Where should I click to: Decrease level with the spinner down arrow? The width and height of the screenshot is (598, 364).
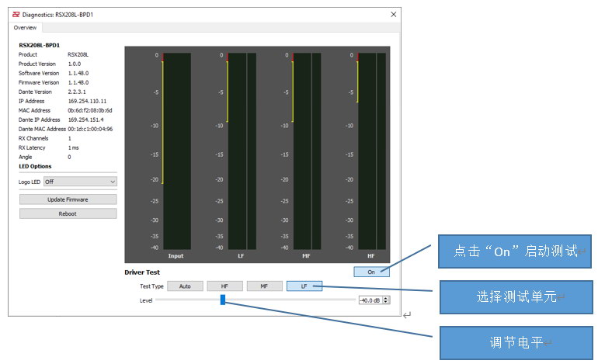pos(387,302)
